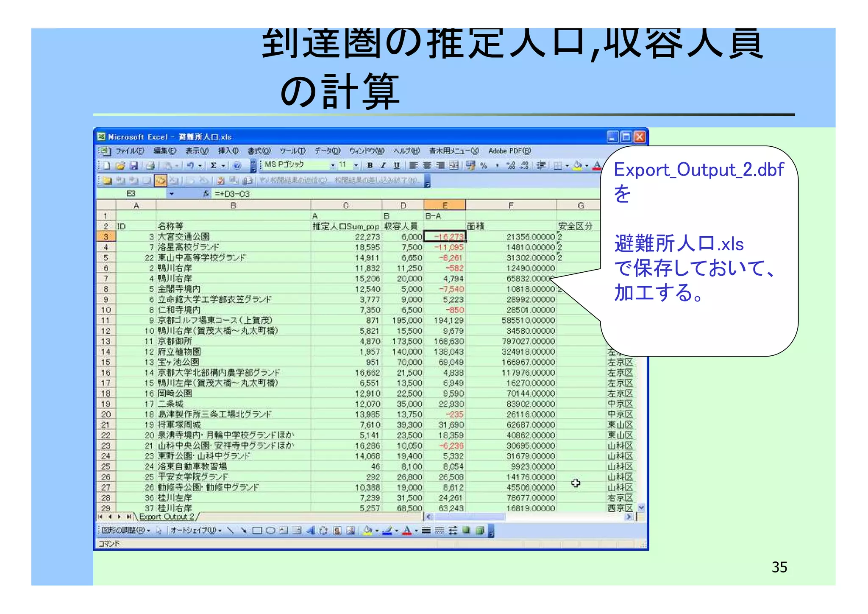
Task: Select the Line drawing tool
Action: 231,530
